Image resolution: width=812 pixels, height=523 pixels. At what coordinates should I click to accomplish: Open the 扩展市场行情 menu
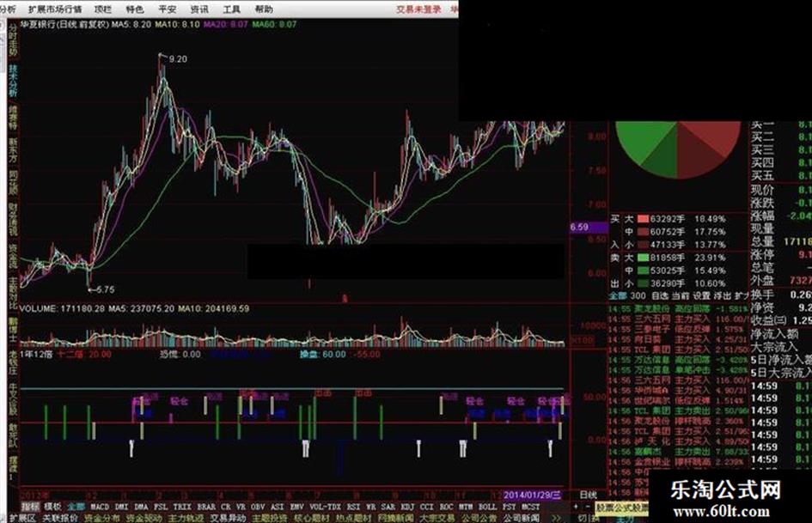tap(55, 9)
